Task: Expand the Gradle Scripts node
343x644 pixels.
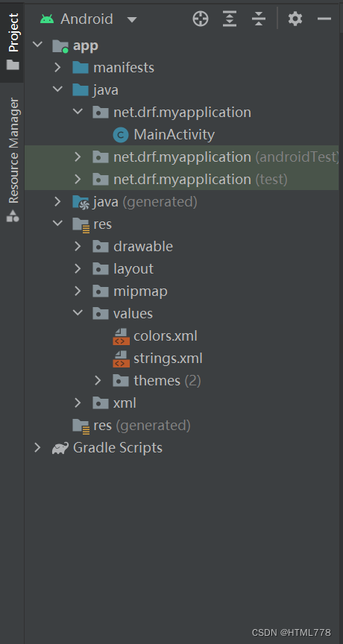Action: click(x=37, y=448)
